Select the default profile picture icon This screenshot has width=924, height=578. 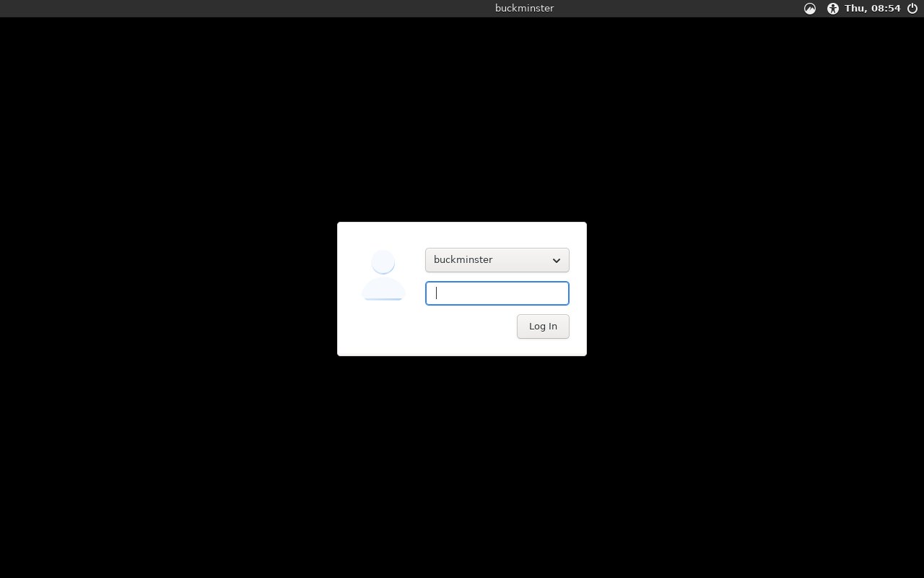[383, 275]
